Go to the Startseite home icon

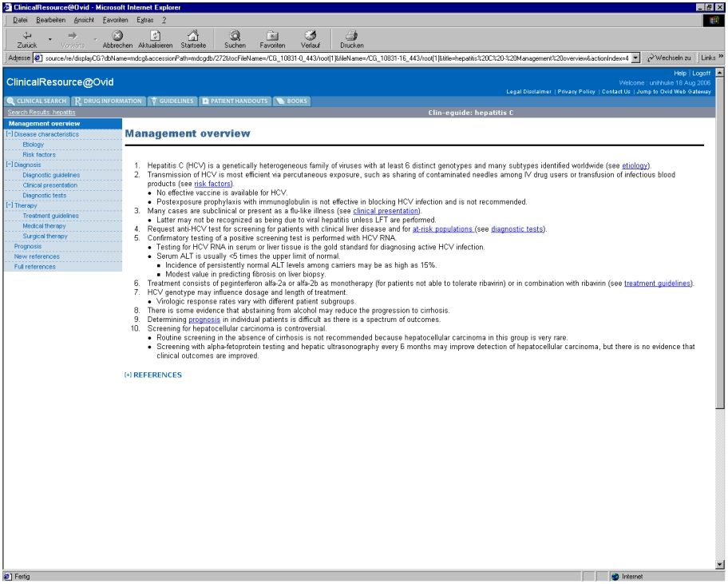193,35
